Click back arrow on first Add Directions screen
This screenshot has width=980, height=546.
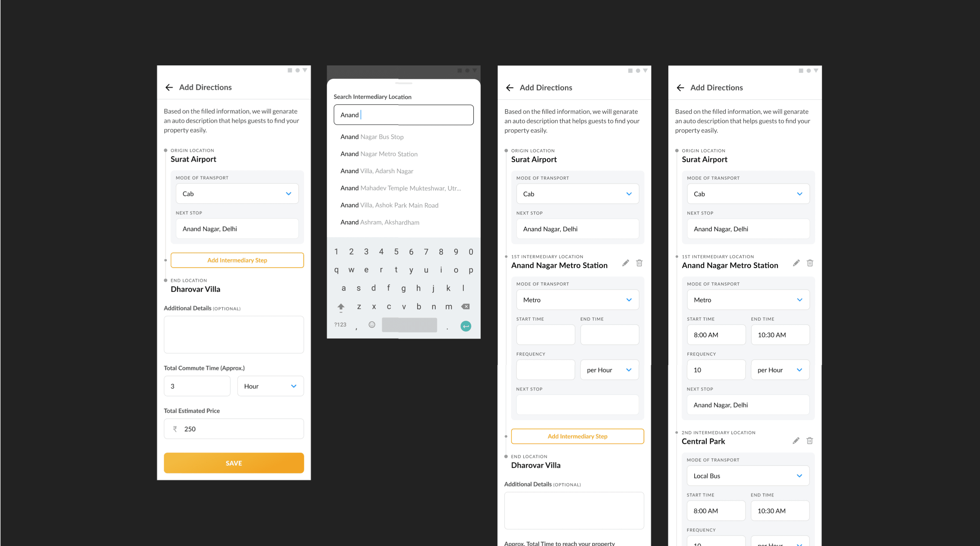pyautogui.click(x=169, y=87)
